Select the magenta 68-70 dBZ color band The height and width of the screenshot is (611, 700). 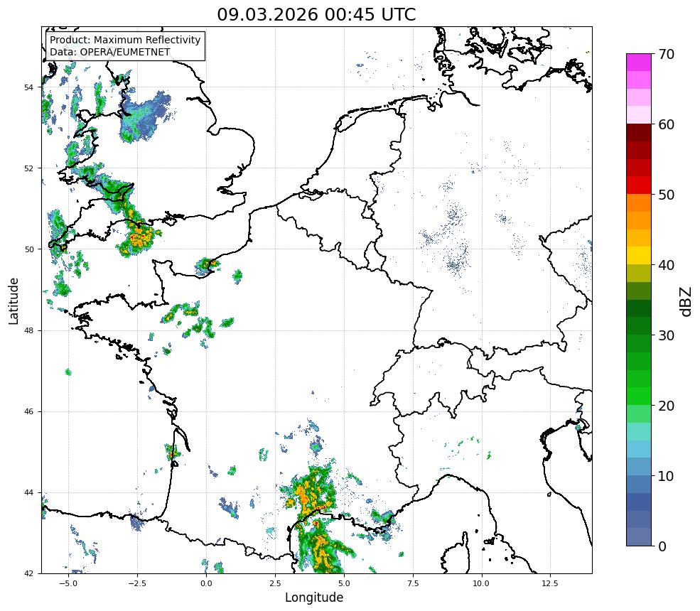pos(639,63)
